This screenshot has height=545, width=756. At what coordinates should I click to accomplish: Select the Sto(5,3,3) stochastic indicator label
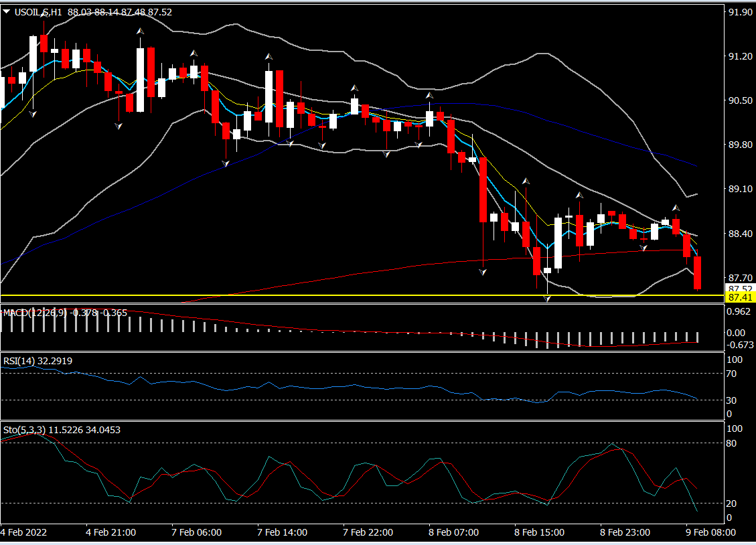click(x=24, y=430)
